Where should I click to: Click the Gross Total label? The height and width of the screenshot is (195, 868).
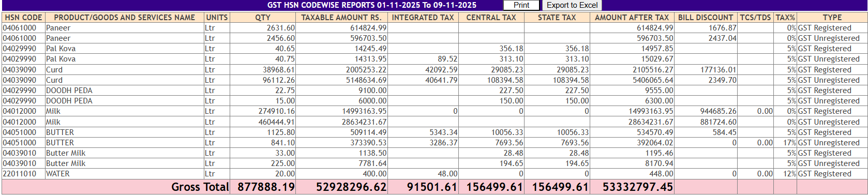(x=200, y=187)
